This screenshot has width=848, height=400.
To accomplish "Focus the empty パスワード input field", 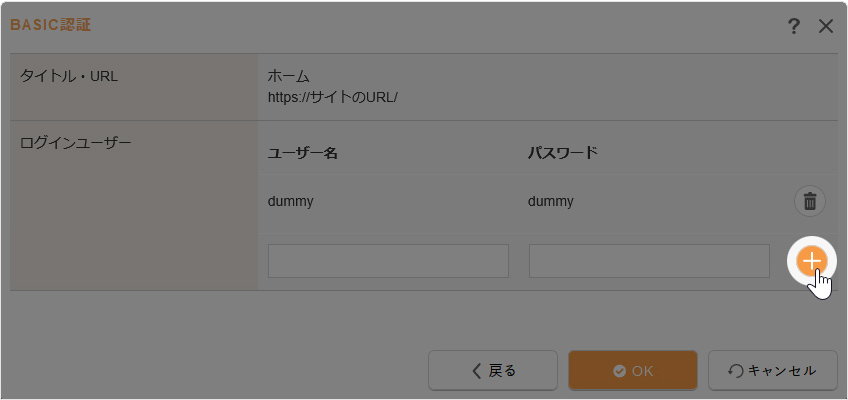I will [x=648, y=261].
